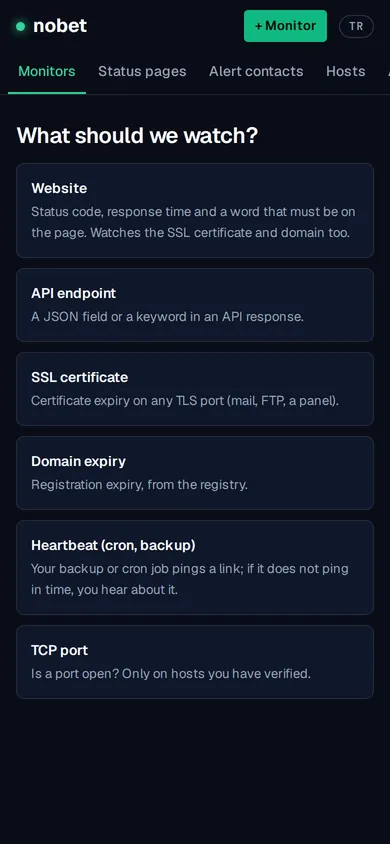Click the 'Status code, response time' description

click(193, 222)
